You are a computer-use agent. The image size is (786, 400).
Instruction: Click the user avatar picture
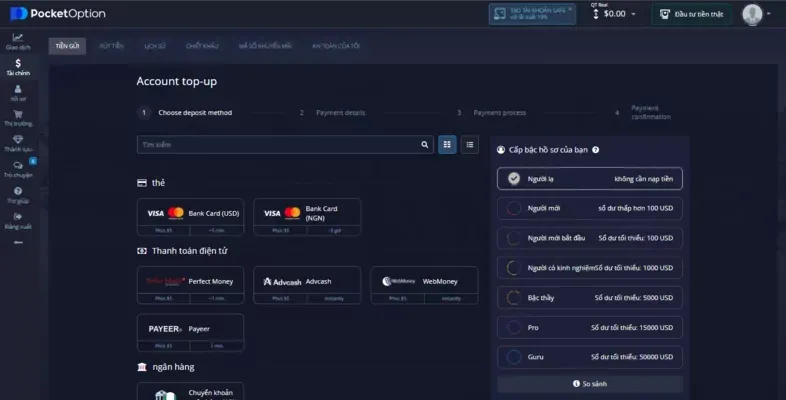752,14
